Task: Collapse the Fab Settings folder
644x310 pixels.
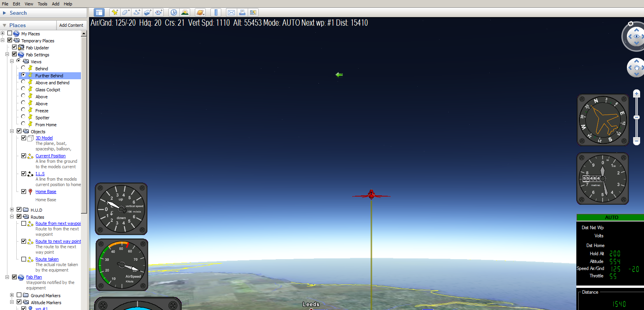Action: pos(7,54)
